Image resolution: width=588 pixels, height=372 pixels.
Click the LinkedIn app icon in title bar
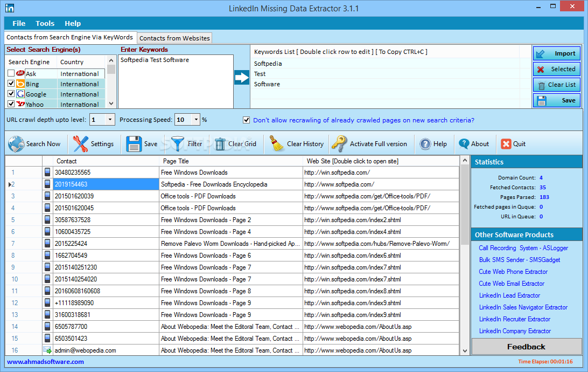click(10, 8)
